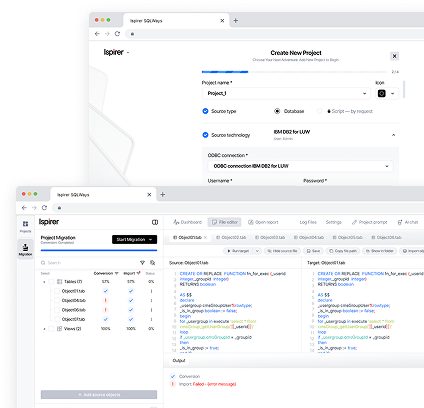Open Settings in the top bar

point(334,222)
